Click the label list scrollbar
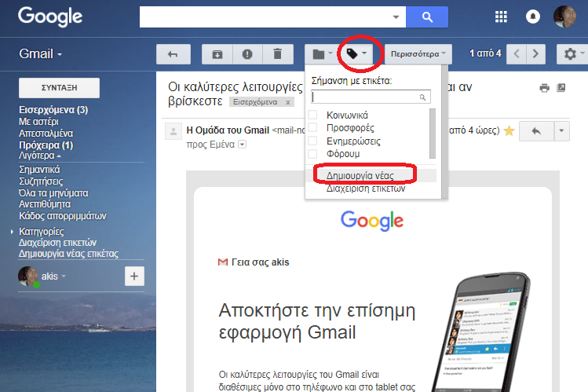This screenshot has width=588, height=392. [433, 134]
